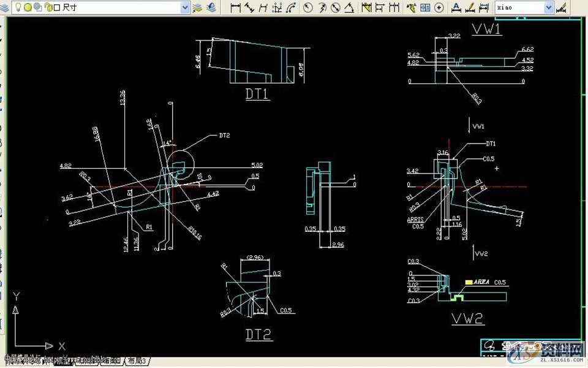Image resolution: width=588 pixels, height=368 pixels.
Task: Click the Baseline dimension icon
Action: pyautogui.click(x=380, y=7)
